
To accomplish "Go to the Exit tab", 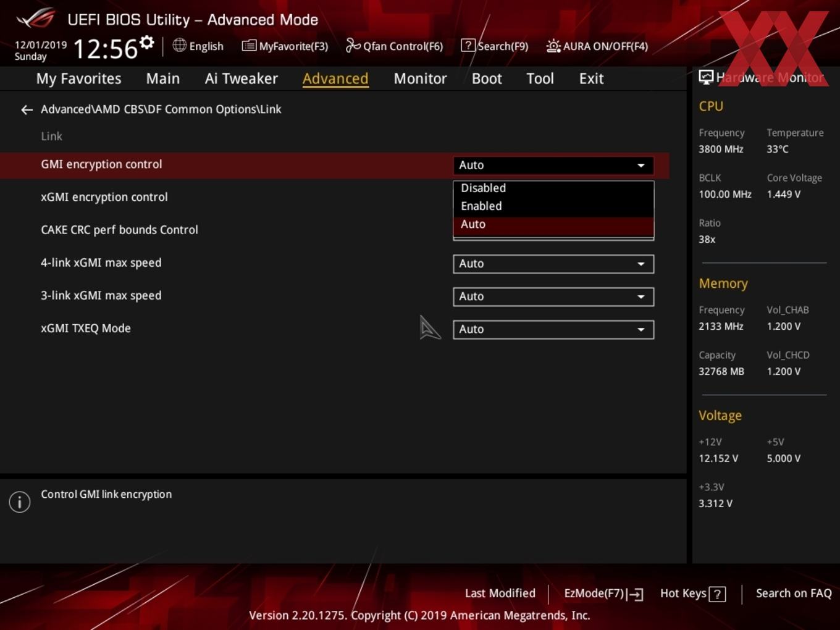I will (591, 78).
